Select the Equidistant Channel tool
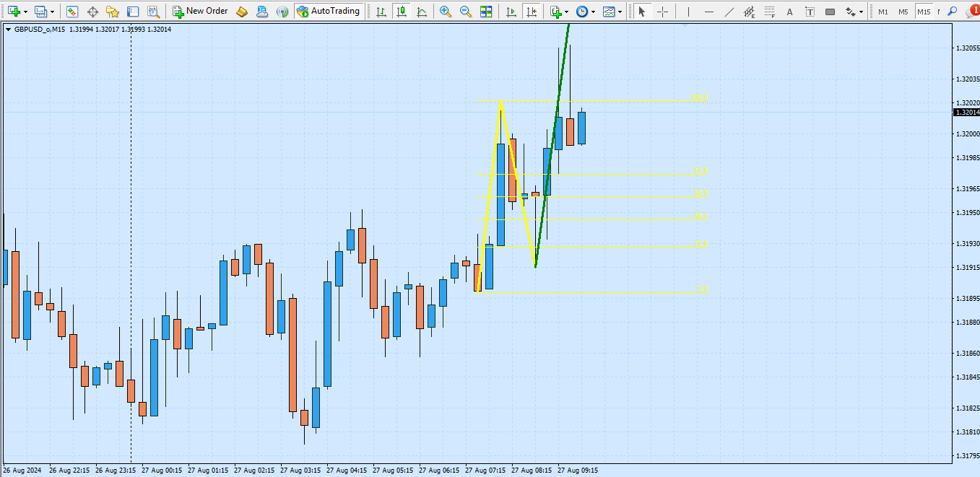The width and height of the screenshot is (980, 477). [x=750, y=12]
